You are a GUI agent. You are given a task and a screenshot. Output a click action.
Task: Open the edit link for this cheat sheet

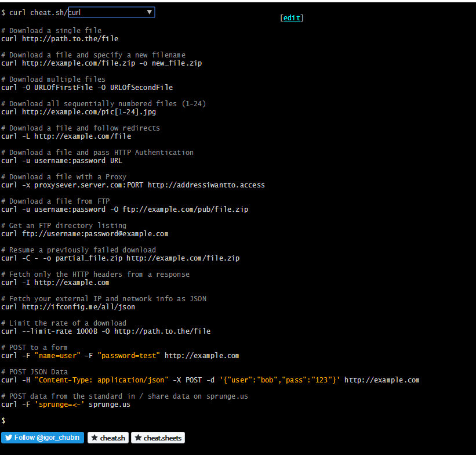[292, 18]
